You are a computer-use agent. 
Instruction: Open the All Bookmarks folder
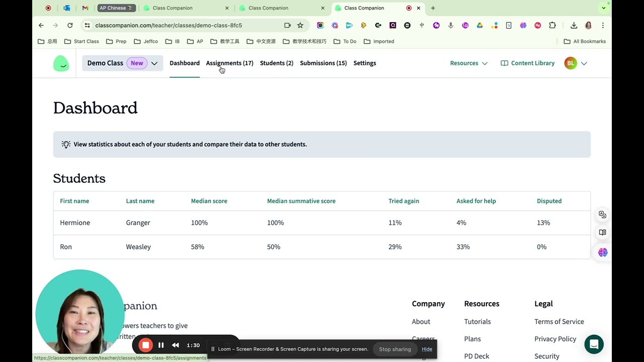(585, 41)
